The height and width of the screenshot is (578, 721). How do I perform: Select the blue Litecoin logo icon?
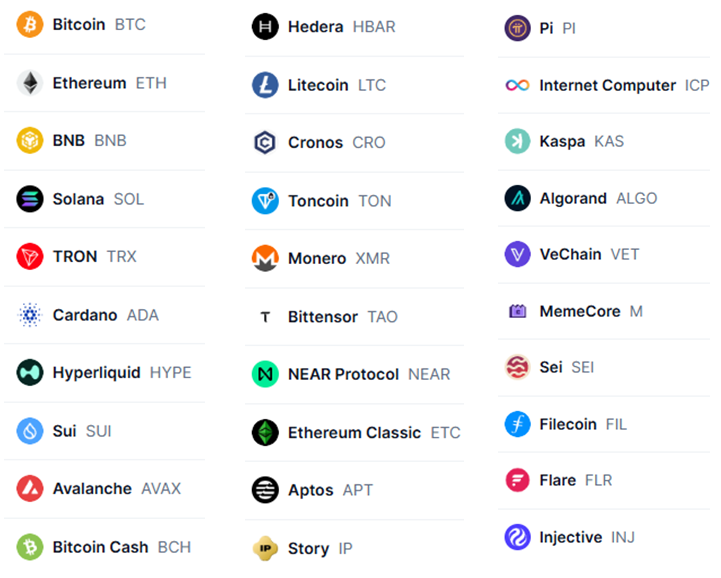[265, 85]
